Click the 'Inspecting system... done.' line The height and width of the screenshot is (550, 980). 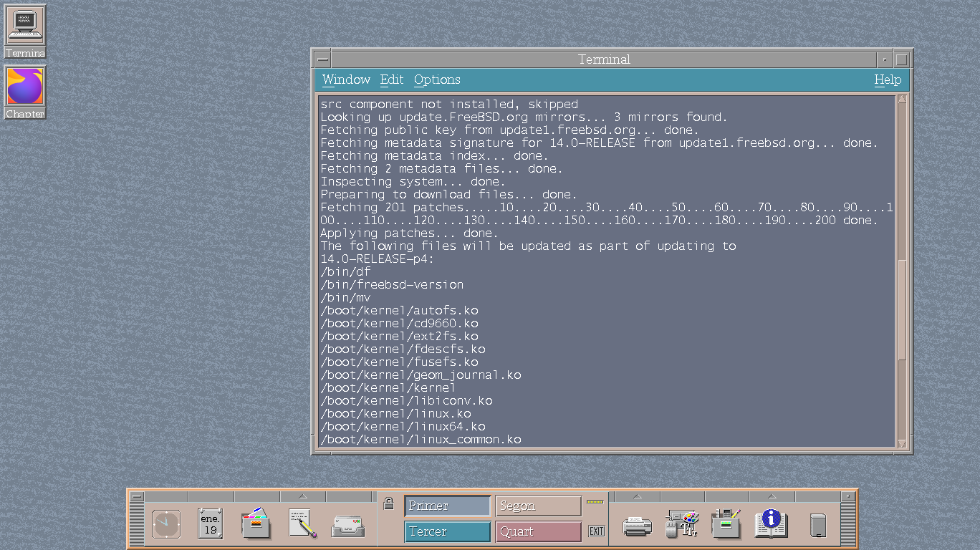click(x=413, y=182)
